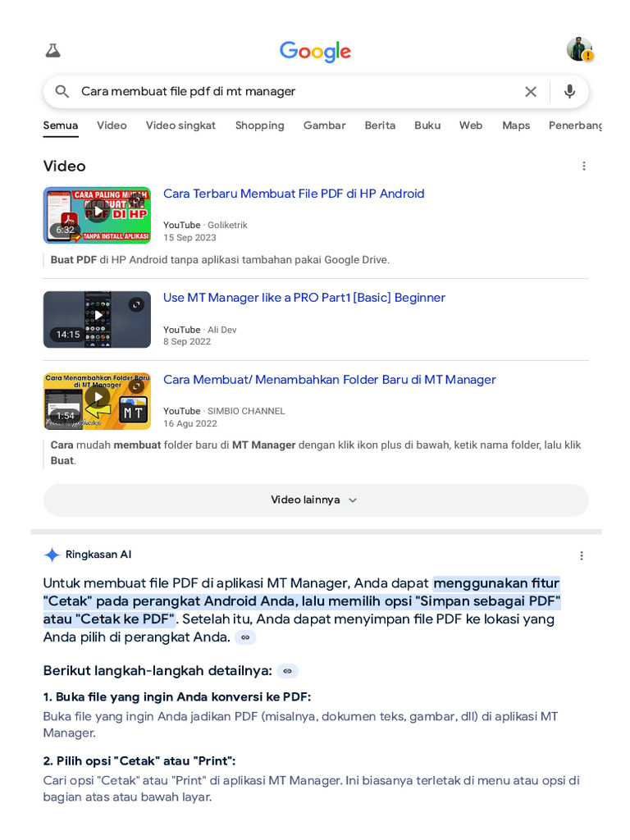
Task: Open Cara Membuat/Menambahkan Folder Baru link
Action: point(330,379)
